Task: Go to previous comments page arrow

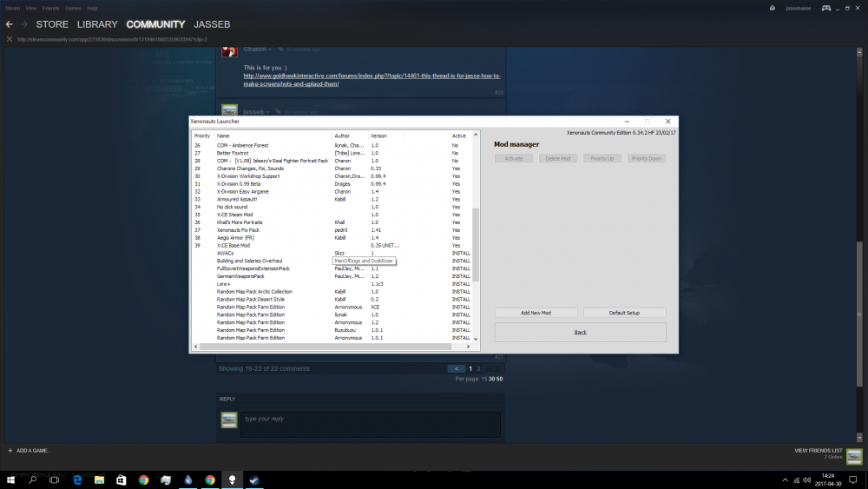Action: pos(457,369)
